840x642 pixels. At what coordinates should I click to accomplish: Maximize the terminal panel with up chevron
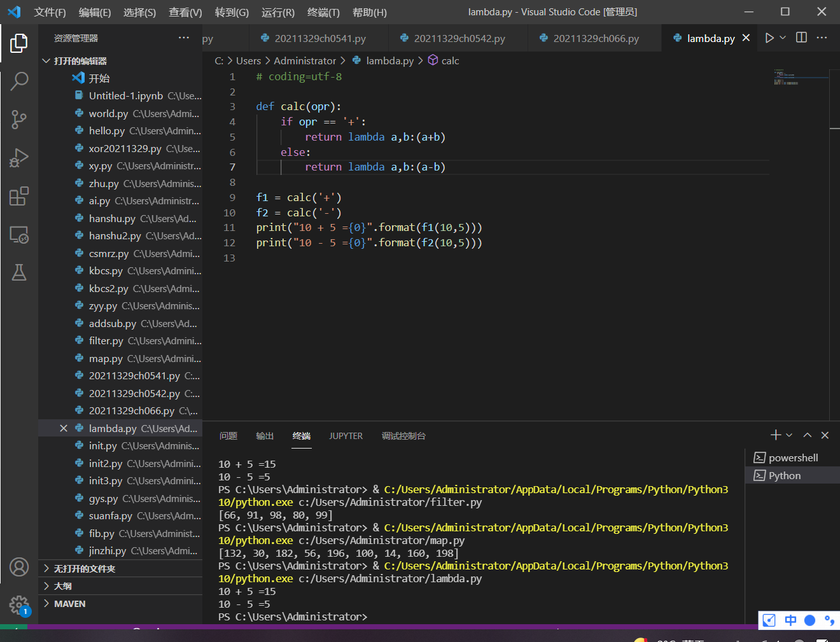pyautogui.click(x=807, y=435)
